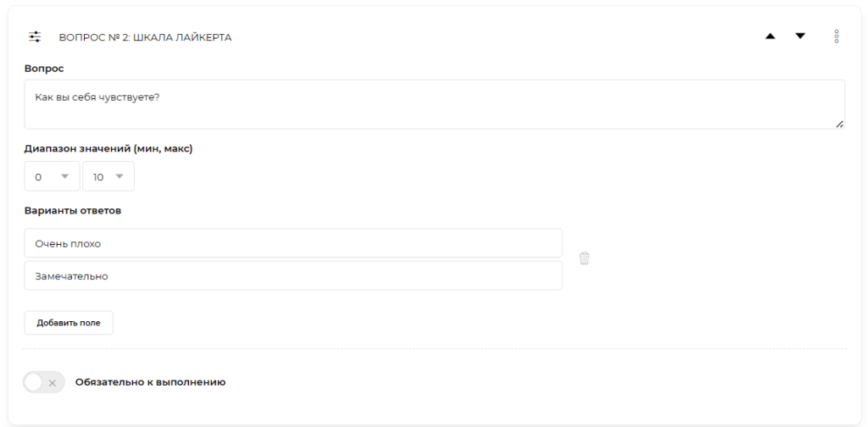This screenshot has height=427, width=868.
Task: Click the textarea resize handle corner
Action: pos(839,124)
